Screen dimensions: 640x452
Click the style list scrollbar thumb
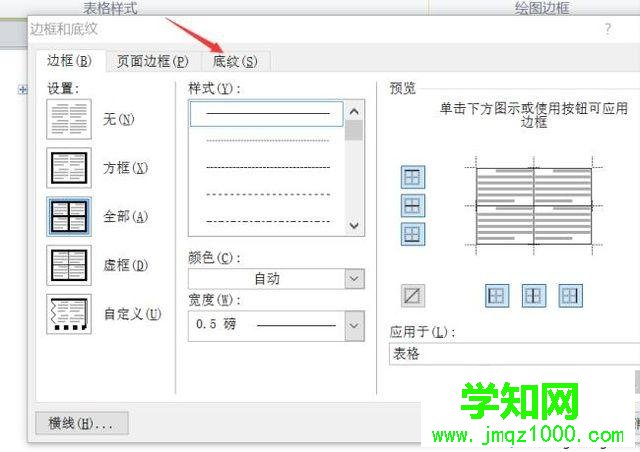tap(354, 131)
